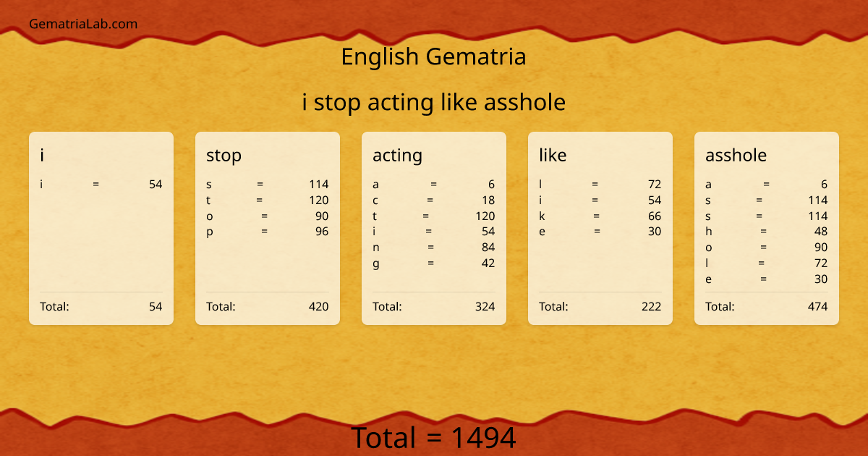Screen dimensions: 868x456
Task: Select the letter row 'k = 66' under like
Action: tap(600, 216)
